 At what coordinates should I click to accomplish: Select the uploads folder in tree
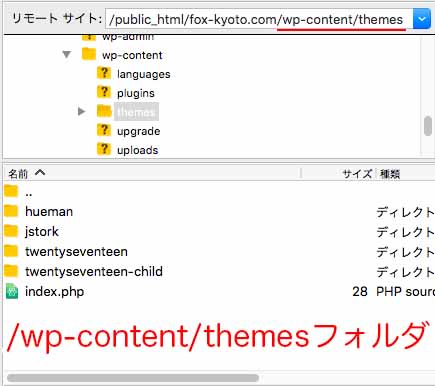point(137,150)
